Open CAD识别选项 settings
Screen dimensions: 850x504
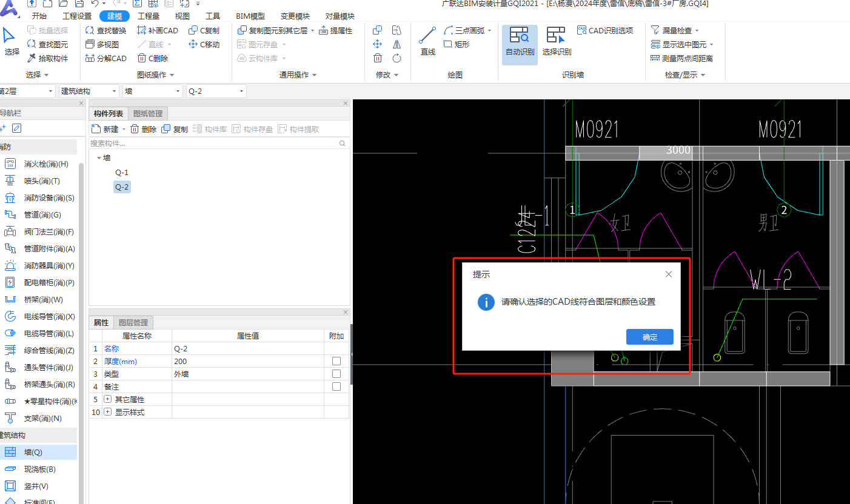pos(604,30)
